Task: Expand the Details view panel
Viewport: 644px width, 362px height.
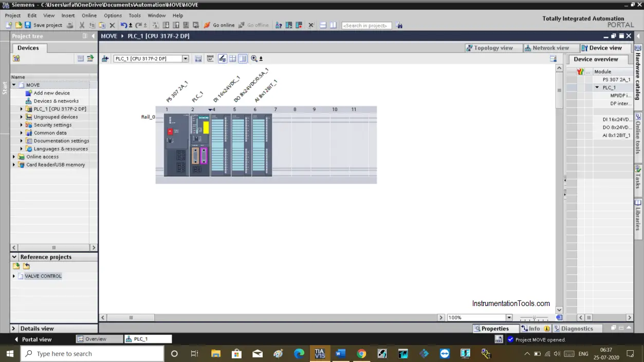Action: coord(14,329)
